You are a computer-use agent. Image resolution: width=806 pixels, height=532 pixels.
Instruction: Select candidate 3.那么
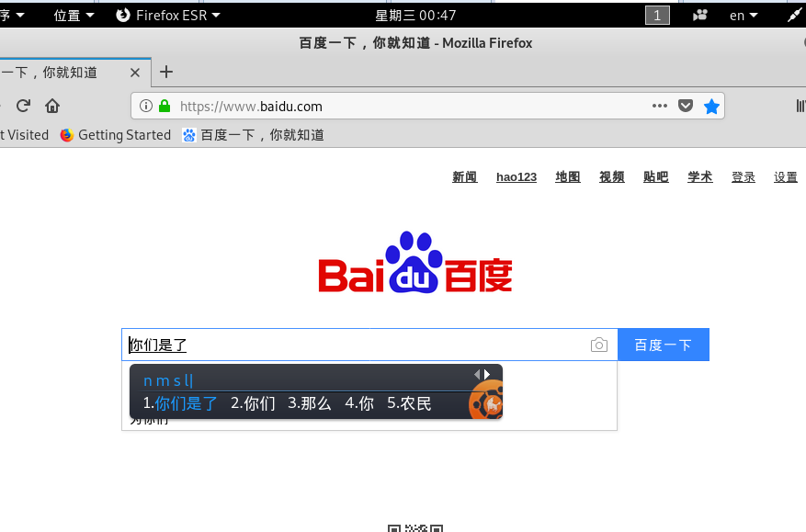310,403
